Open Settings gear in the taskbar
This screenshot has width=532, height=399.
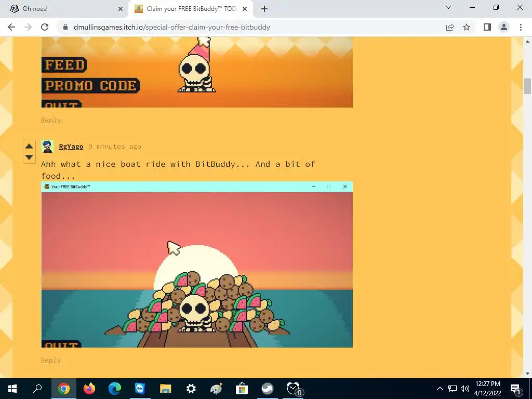click(191, 389)
